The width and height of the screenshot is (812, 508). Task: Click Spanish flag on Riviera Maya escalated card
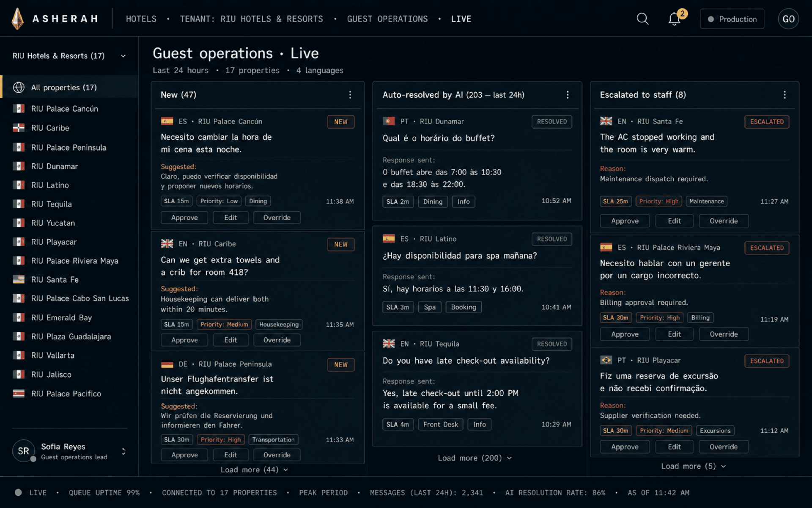tap(606, 247)
